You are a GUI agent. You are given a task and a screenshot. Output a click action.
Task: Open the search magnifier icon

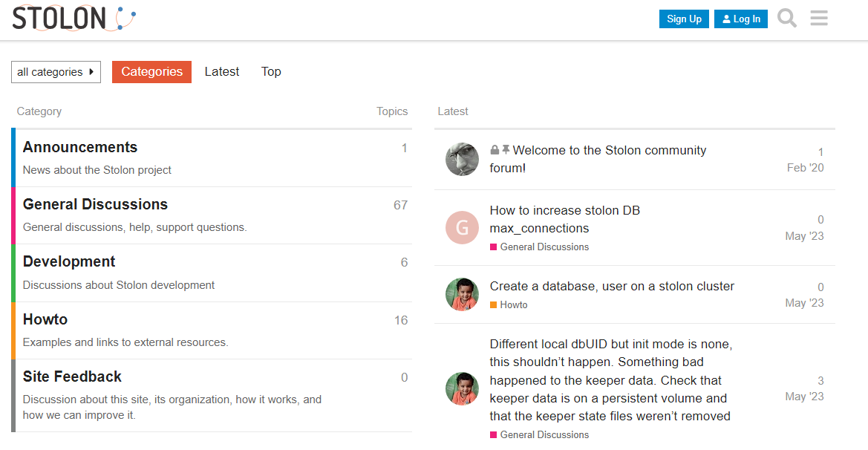tap(786, 19)
